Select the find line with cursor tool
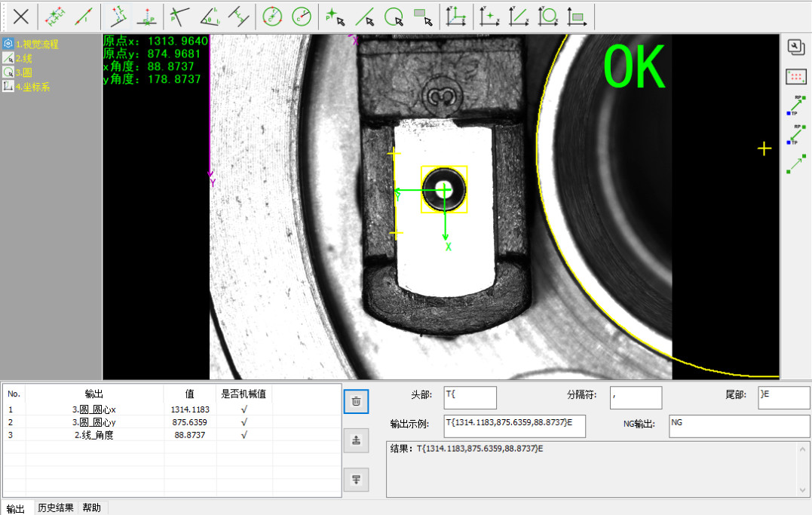This screenshot has height=515, width=812. pos(365,16)
